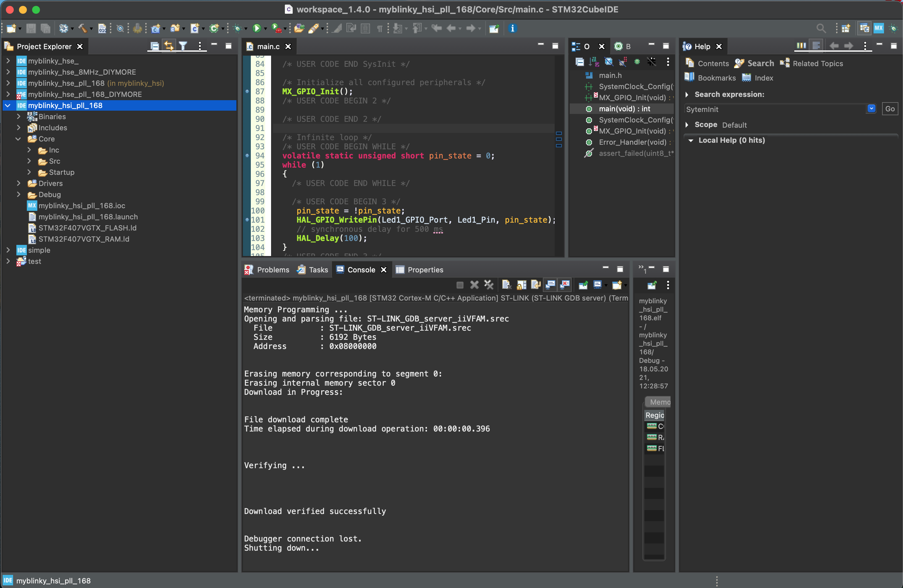Toggle Link with Editor in Project Explorer
Viewport: 903px width, 588px height.
tap(169, 46)
